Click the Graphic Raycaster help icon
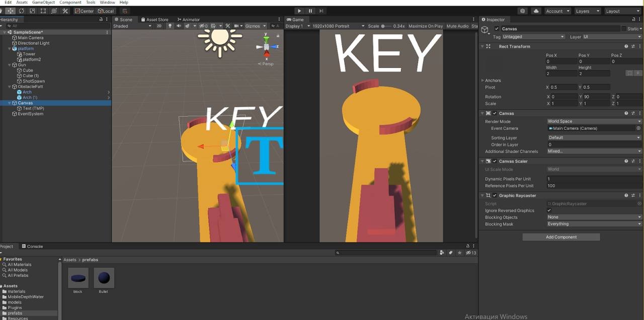This screenshot has height=320, width=644. click(x=626, y=195)
